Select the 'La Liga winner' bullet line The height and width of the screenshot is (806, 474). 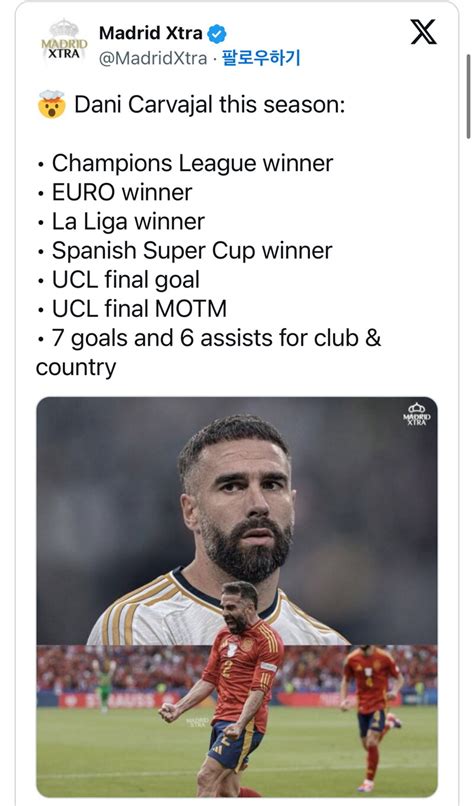(x=128, y=222)
